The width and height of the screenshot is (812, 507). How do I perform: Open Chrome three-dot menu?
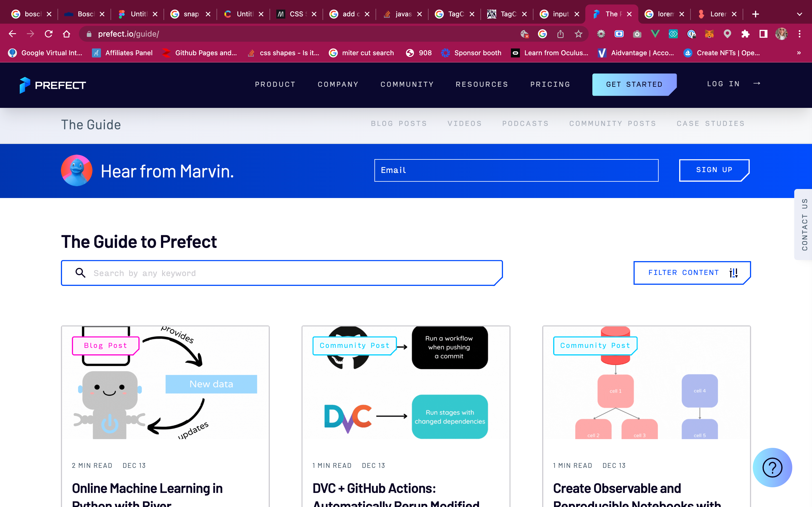pos(799,34)
